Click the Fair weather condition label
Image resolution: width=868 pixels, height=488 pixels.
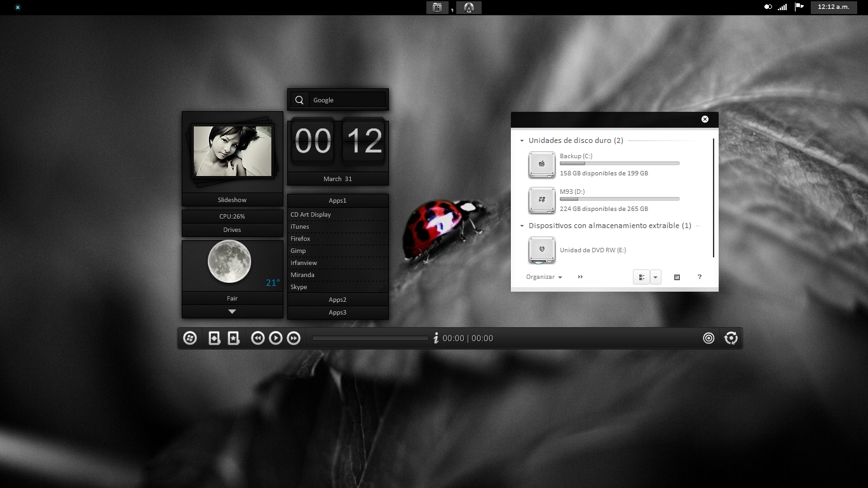click(x=232, y=298)
